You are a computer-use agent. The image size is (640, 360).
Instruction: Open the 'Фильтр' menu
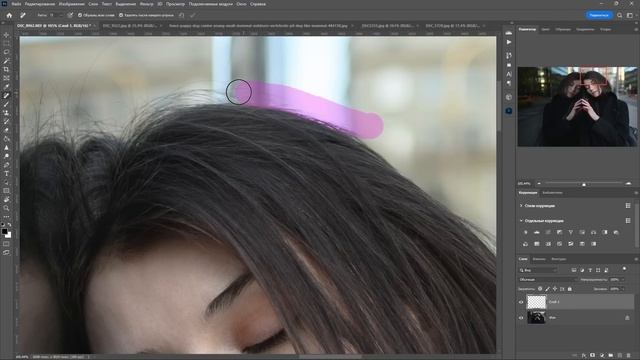pyautogui.click(x=147, y=4)
